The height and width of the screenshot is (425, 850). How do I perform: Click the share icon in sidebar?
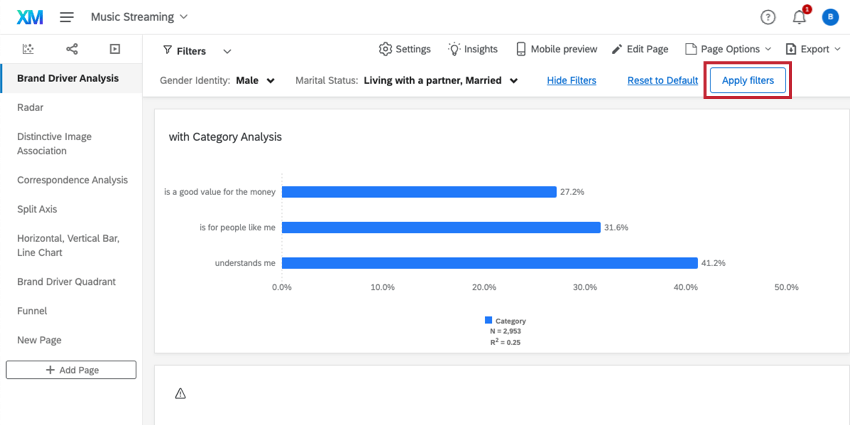point(72,49)
